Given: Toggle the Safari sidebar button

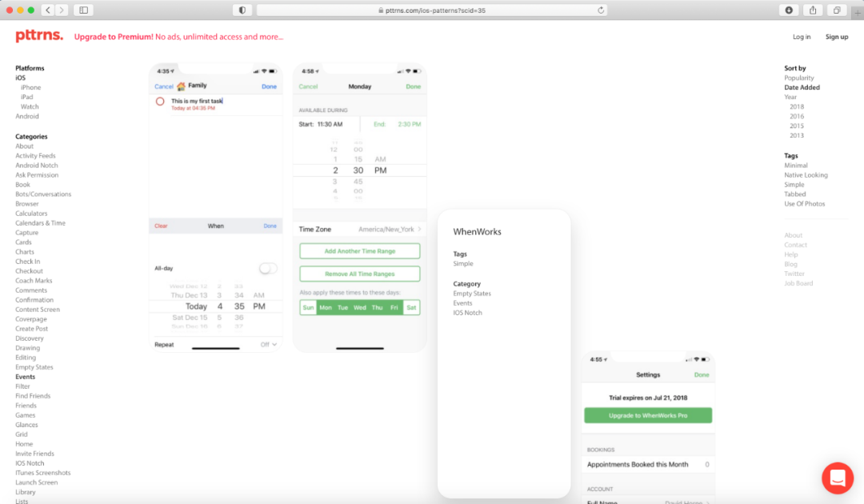Looking at the screenshot, I should click(x=84, y=10).
